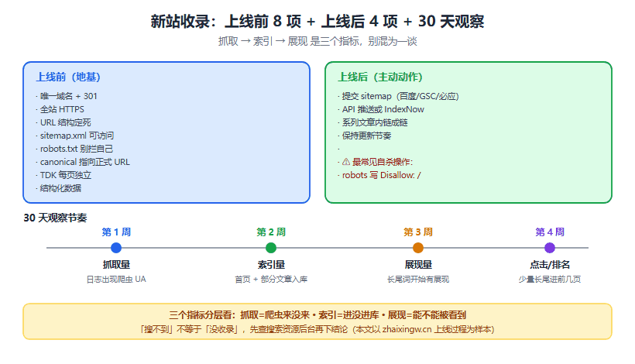This screenshot has height=364, width=635.
Task: Click the '日志出现爬虫 UA' caption
Action: [x=116, y=280]
